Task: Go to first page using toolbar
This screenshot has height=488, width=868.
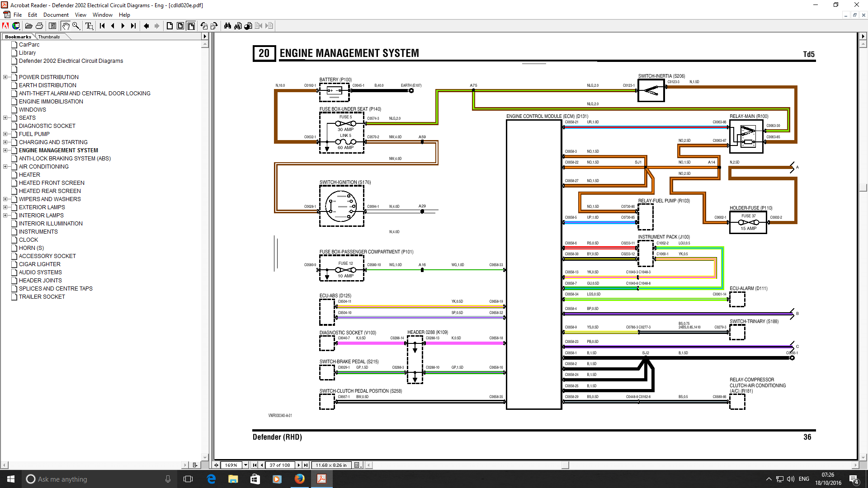Action: [x=102, y=26]
